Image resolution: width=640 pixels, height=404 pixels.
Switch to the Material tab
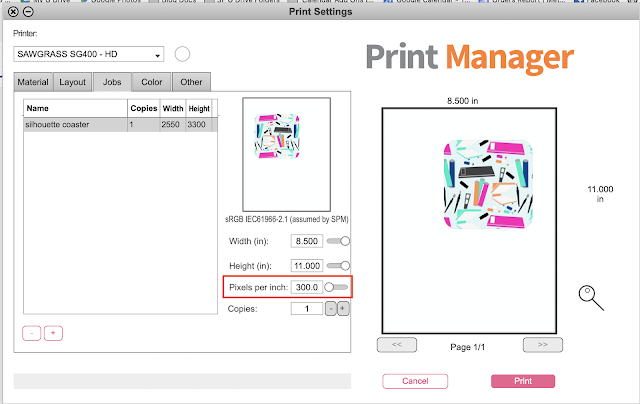tap(33, 82)
